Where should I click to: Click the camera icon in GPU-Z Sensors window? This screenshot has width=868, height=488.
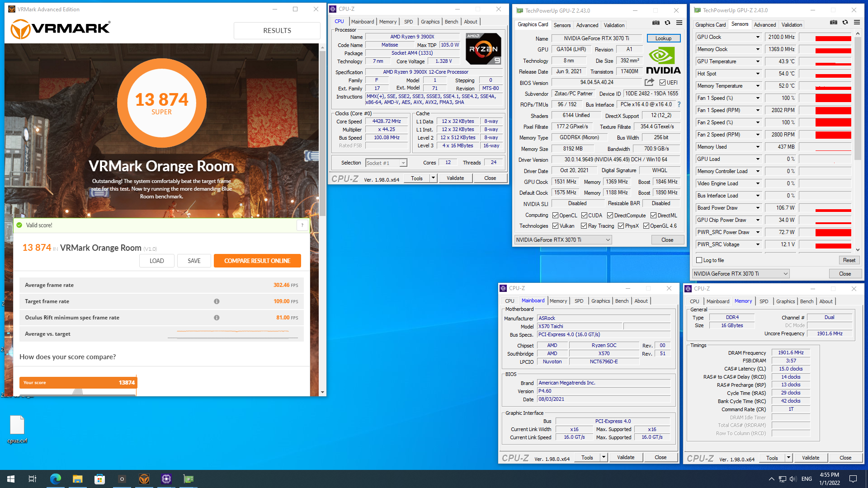(x=833, y=22)
